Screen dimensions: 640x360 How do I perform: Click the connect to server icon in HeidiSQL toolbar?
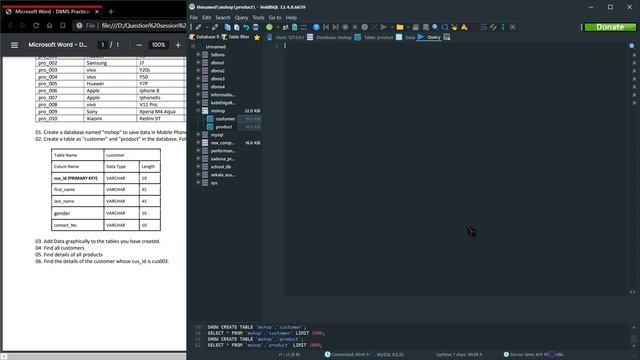(x=198, y=27)
